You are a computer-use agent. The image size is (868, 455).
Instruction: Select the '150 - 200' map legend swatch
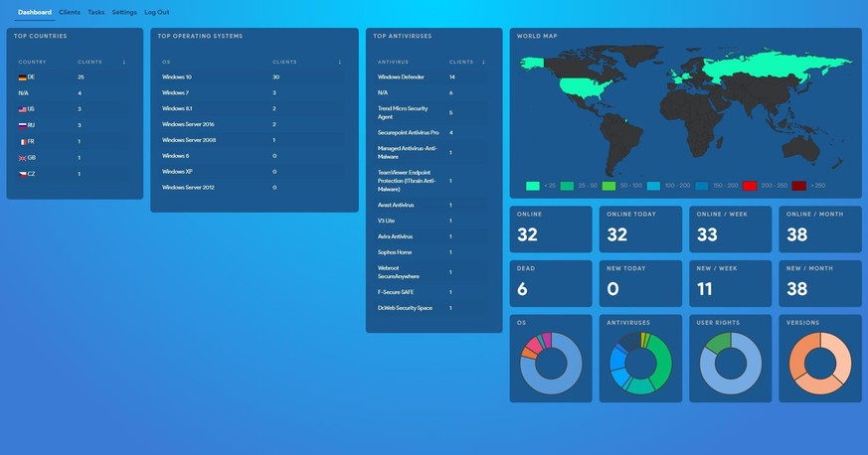click(702, 186)
